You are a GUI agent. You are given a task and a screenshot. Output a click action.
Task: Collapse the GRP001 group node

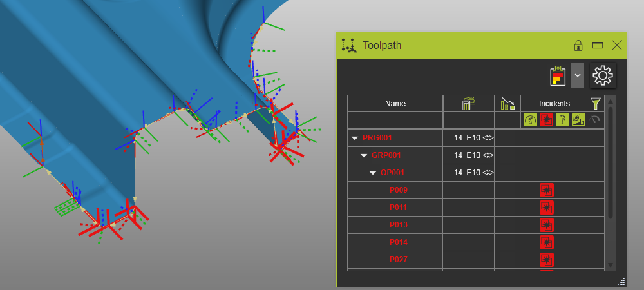(364, 155)
